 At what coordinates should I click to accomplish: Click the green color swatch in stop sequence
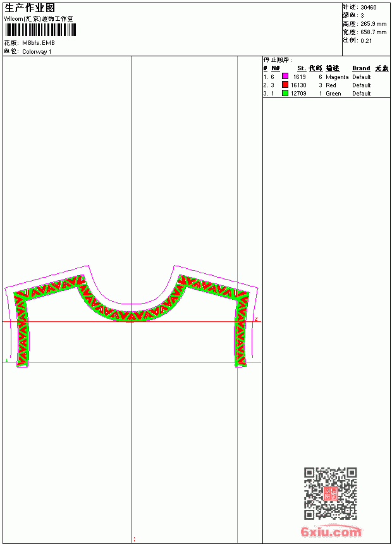point(285,93)
